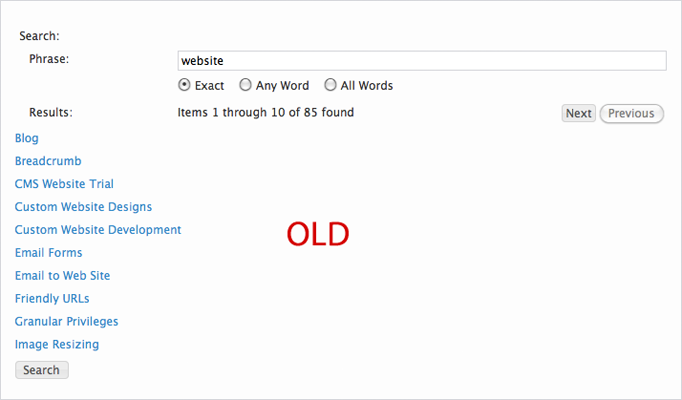Open the Image Resizing result
The image size is (682, 400).
(57, 345)
